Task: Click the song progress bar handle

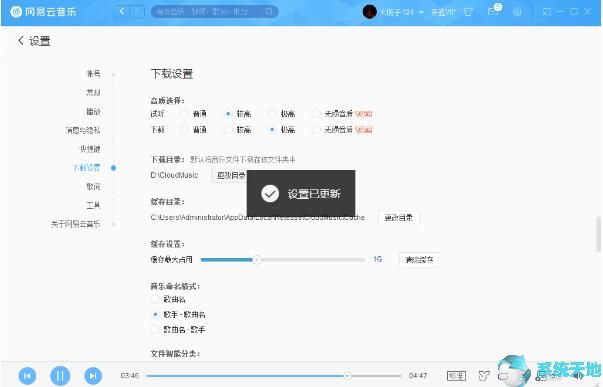Action: (347, 375)
